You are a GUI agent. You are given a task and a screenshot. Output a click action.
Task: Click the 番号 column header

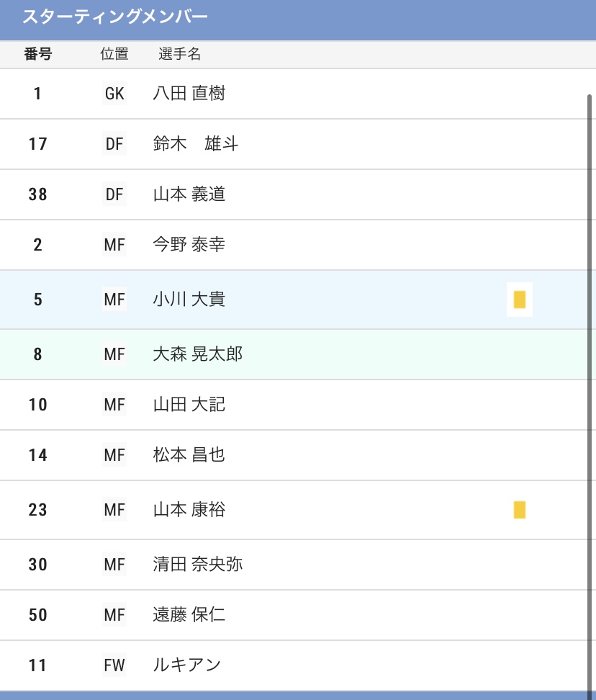pos(38,54)
